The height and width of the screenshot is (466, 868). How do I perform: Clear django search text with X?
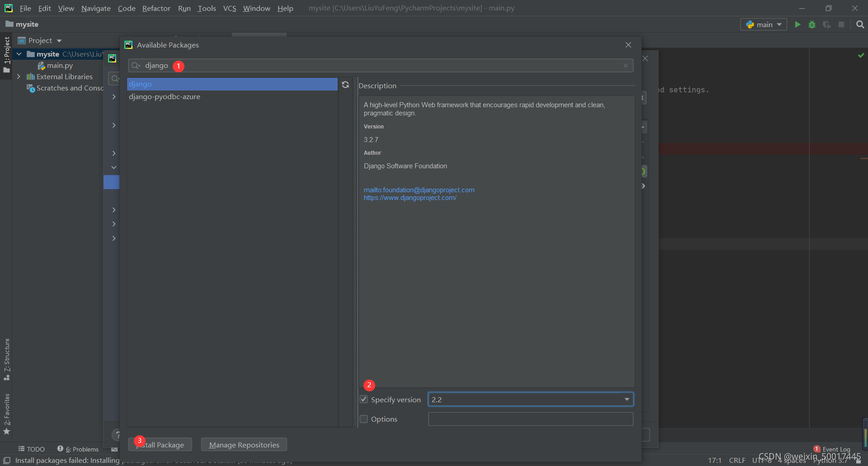click(626, 66)
